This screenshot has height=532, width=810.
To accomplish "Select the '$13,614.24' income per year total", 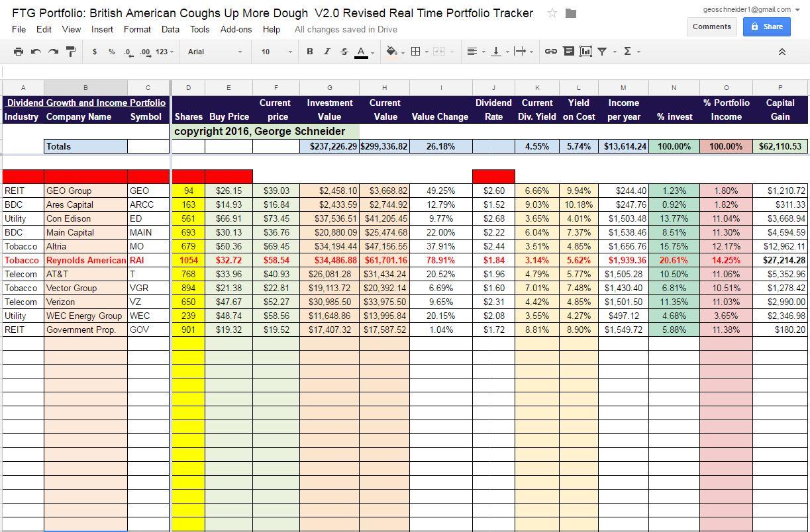I will pyautogui.click(x=624, y=146).
